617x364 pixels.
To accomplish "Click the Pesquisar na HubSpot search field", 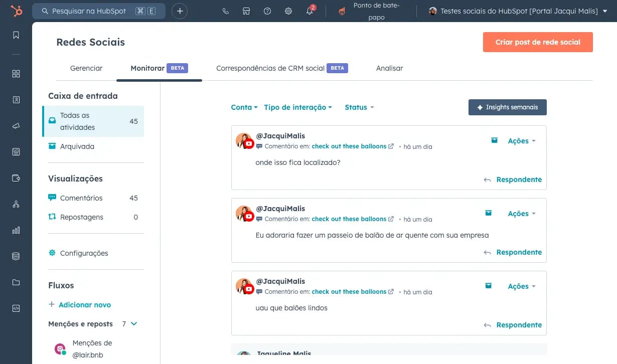I will [98, 10].
